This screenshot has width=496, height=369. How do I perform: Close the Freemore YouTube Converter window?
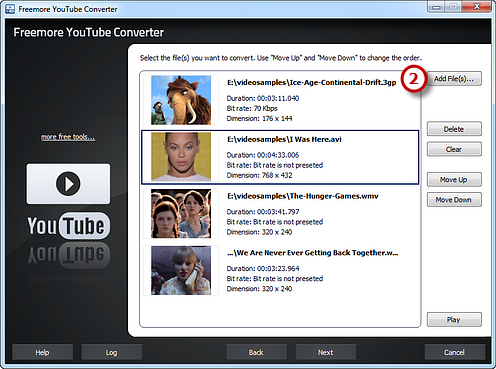477,7
